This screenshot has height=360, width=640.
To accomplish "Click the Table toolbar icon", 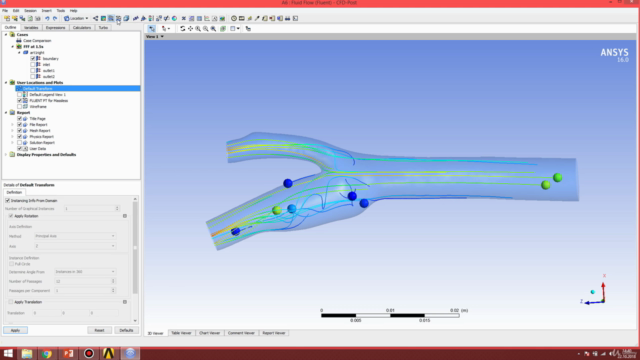I will tap(199, 18).
